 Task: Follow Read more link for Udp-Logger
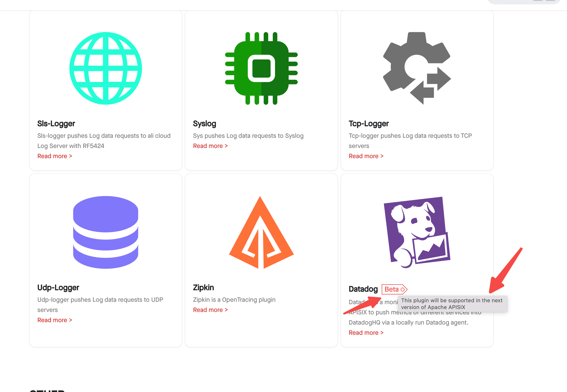click(x=55, y=320)
